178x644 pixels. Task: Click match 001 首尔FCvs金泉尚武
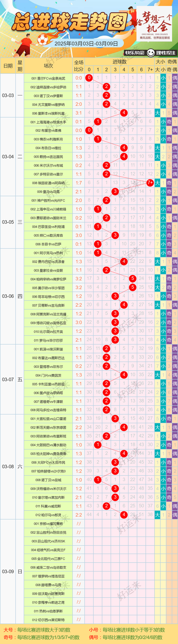coord(48,78)
